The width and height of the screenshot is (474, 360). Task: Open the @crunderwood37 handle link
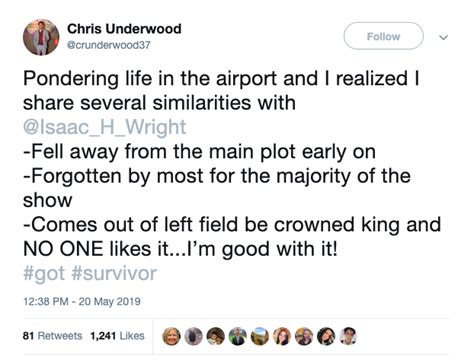tap(109, 45)
